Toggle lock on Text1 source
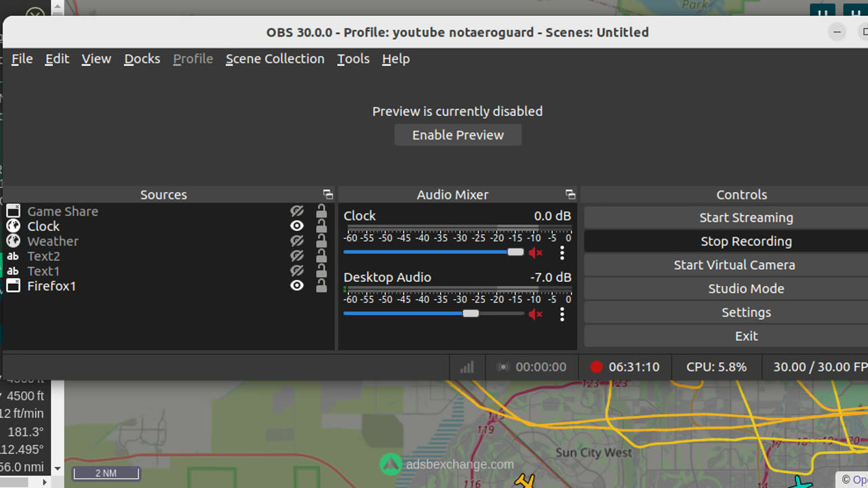The height and width of the screenshot is (488, 868). coord(321,270)
